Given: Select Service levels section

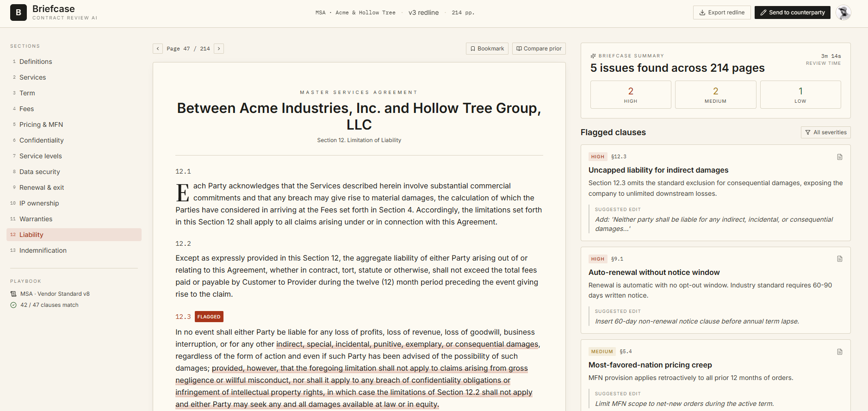Looking at the screenshot, I should (74, 156).
